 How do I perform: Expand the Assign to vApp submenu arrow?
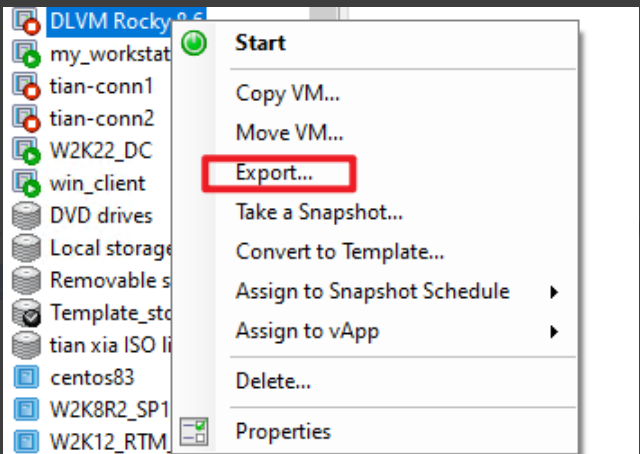(554, 330)
